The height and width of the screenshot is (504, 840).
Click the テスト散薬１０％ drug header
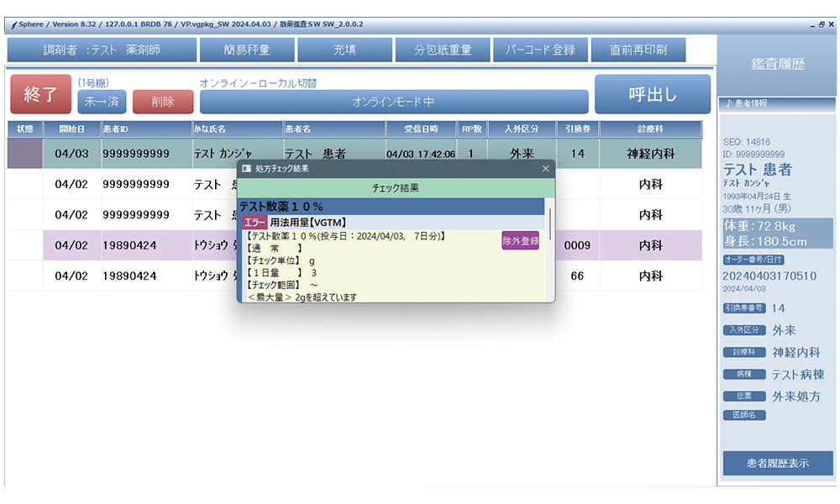pyautogui.click(x=391, y=207)
